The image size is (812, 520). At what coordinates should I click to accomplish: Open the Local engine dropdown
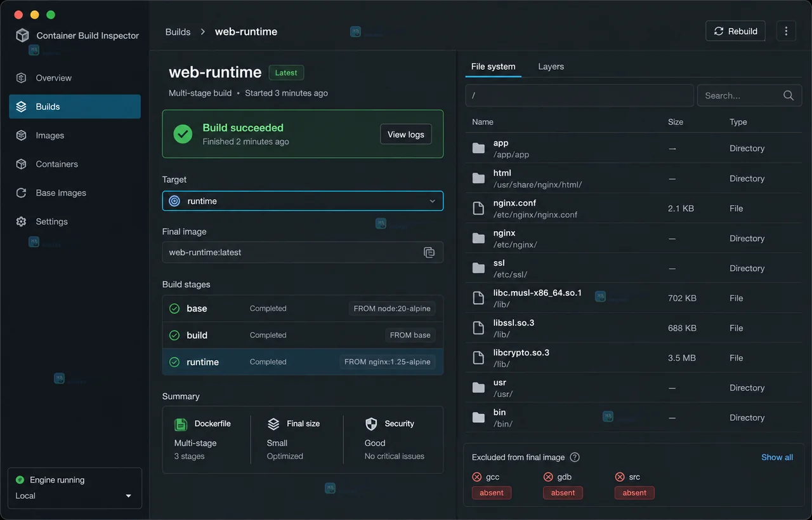75,496
